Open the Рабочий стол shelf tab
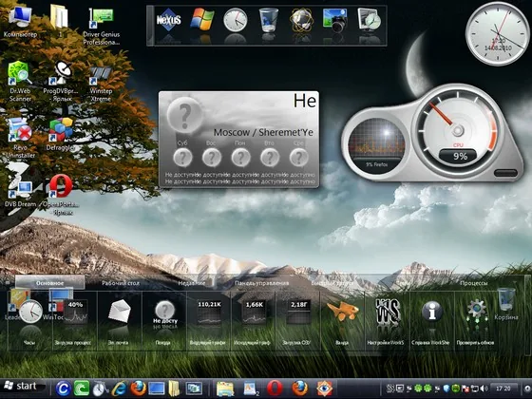This screenshot has height=399, width=532. click(121, 283)
